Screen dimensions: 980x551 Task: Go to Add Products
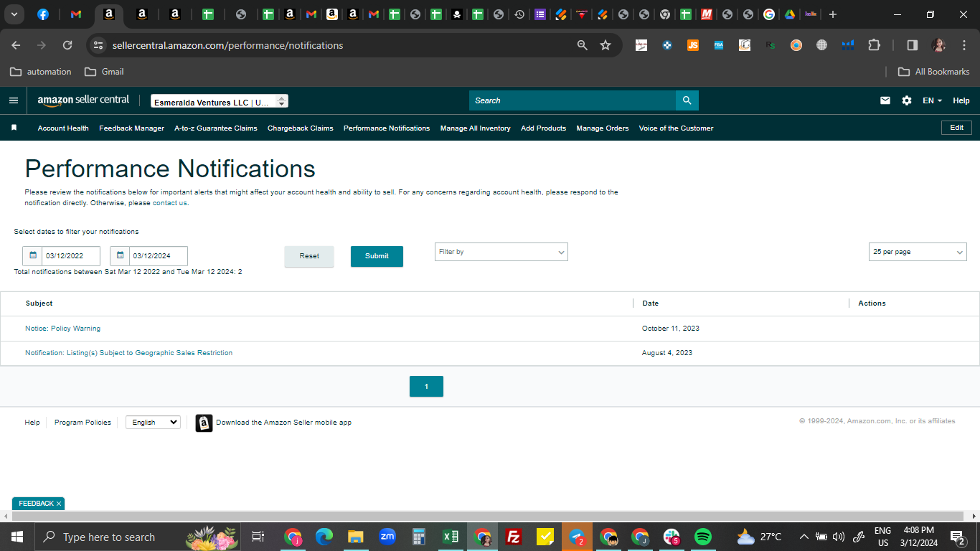tap(544, 128)
